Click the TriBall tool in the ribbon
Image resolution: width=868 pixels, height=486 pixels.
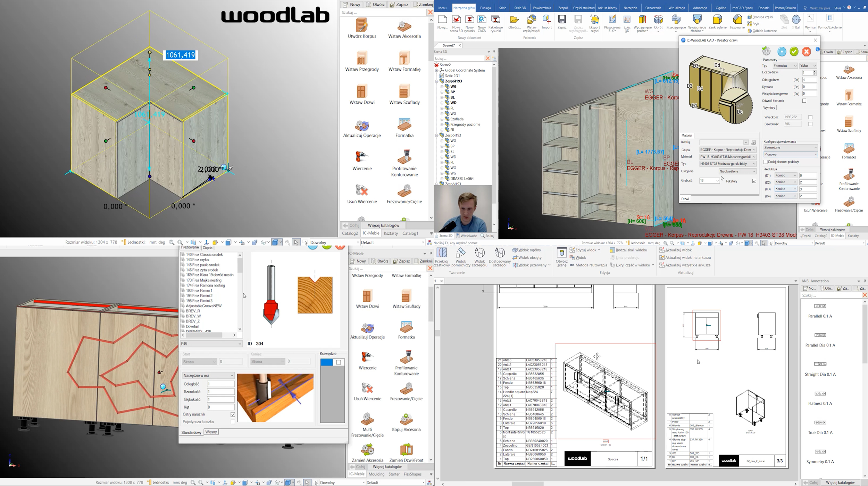tap(796, 20)
